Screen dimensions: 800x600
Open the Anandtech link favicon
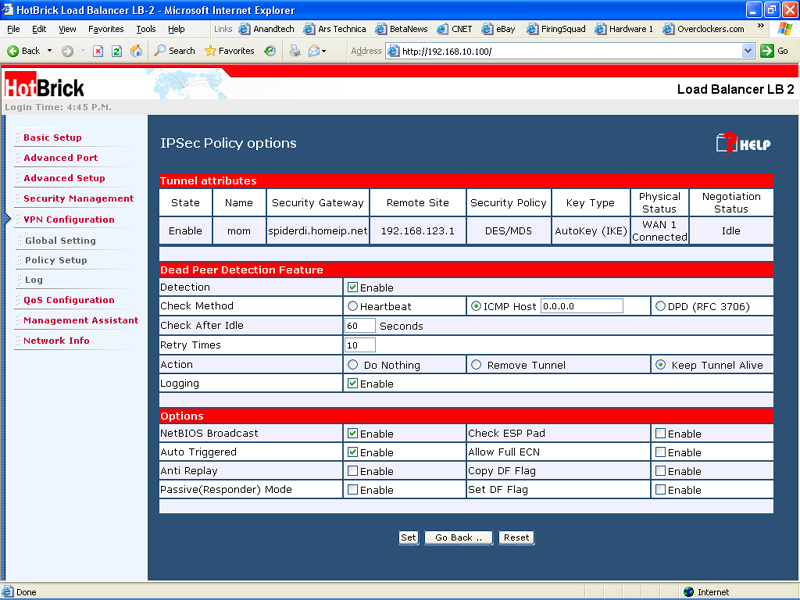tap(244, 29)
